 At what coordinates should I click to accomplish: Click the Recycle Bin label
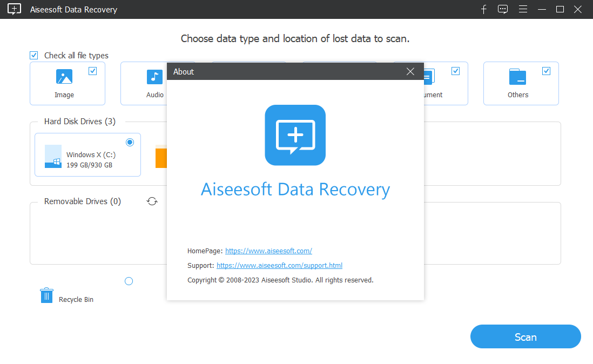coord(76,299)
